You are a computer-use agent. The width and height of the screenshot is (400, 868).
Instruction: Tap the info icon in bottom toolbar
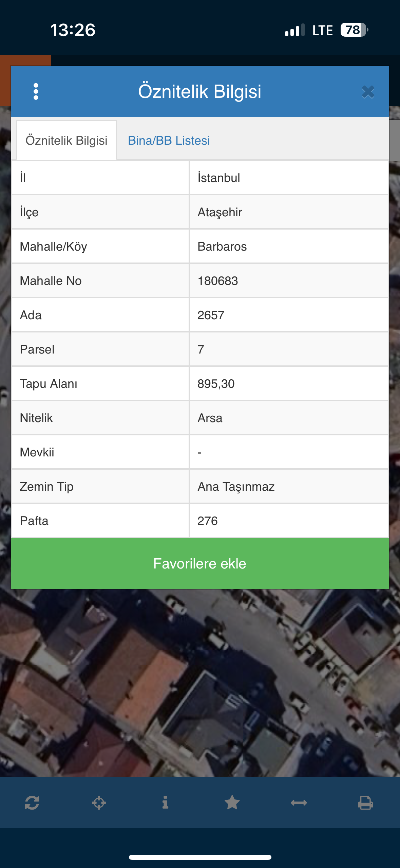(x=165, y=803)
